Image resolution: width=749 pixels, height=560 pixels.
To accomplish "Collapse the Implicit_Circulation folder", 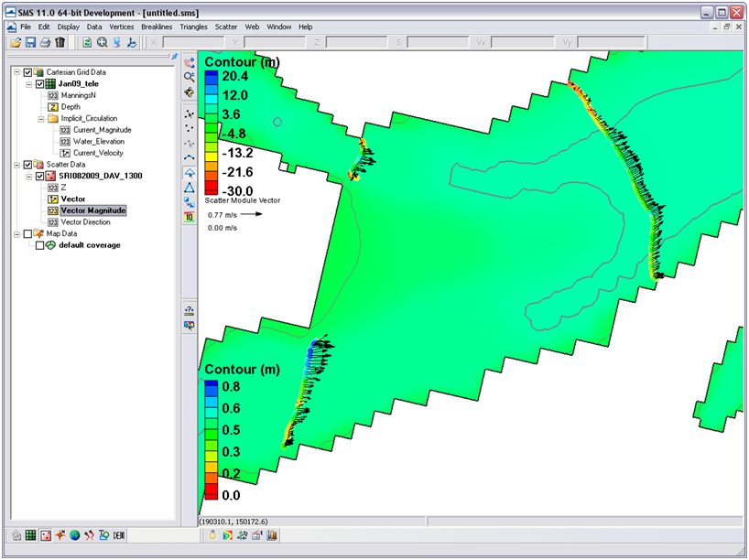I will pyautogui.click(x=41, y=118).
